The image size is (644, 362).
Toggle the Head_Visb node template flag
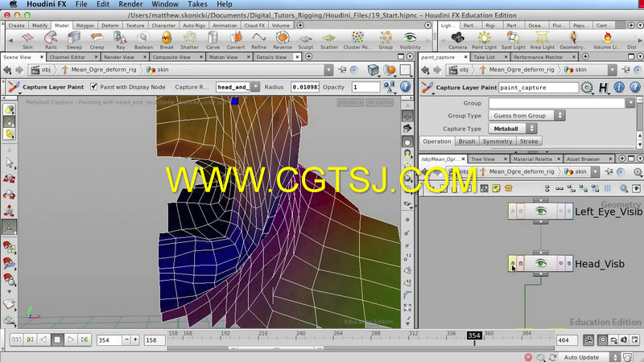coord(561,263)
